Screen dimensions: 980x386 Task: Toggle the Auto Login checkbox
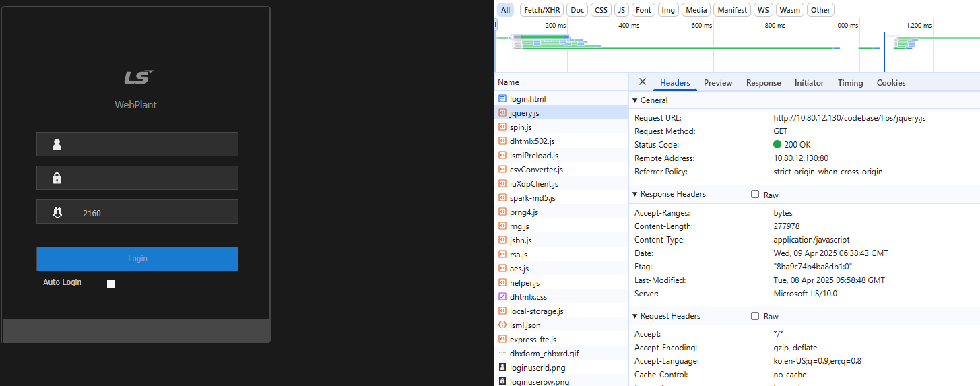coord(110,284)
